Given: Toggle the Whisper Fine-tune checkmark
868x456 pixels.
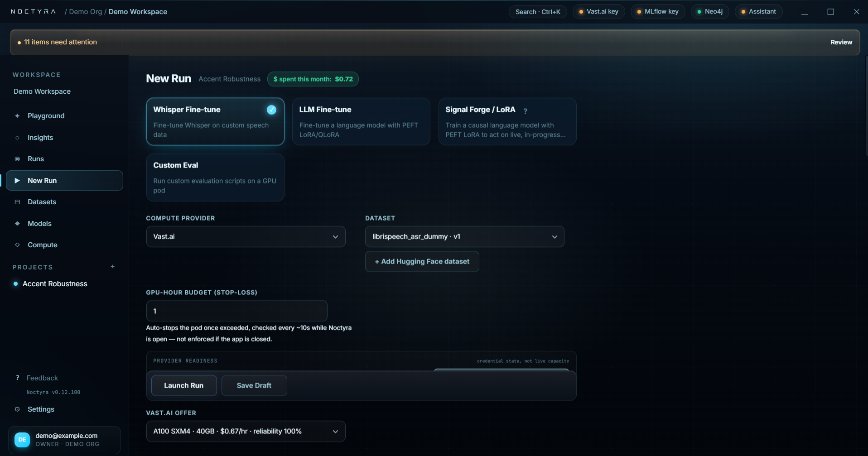Looking at the screenshot, I should pyautogui.click(x=271, y=110).
